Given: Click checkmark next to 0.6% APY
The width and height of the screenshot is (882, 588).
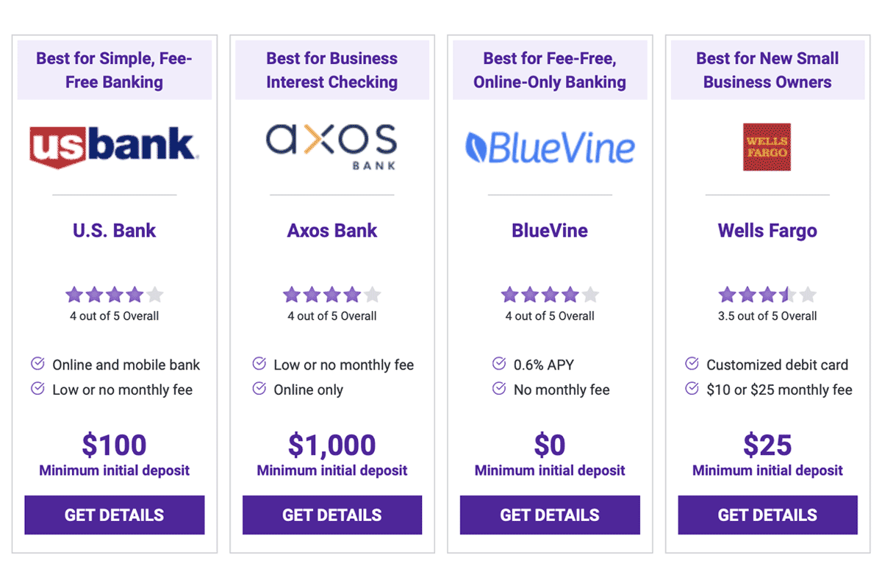Looking at the screenshot, I should (x=499, y=364).
